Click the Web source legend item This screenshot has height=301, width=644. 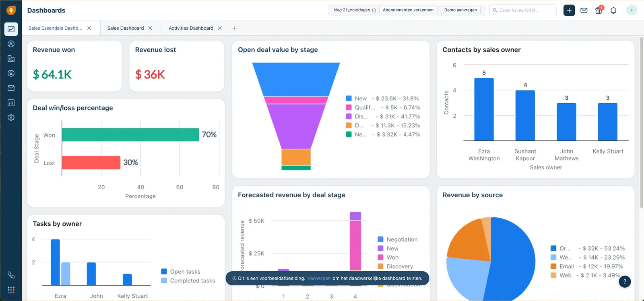[586, 275]
